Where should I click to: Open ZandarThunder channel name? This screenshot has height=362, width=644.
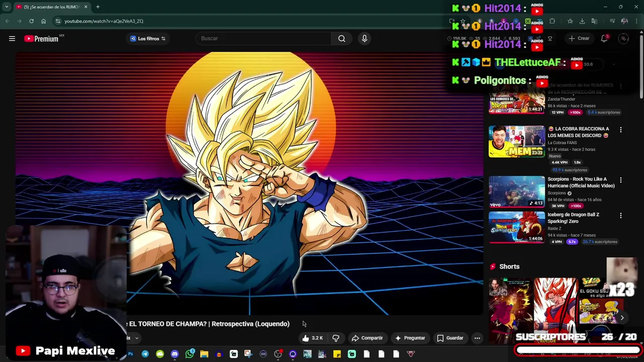coord(561,99)
